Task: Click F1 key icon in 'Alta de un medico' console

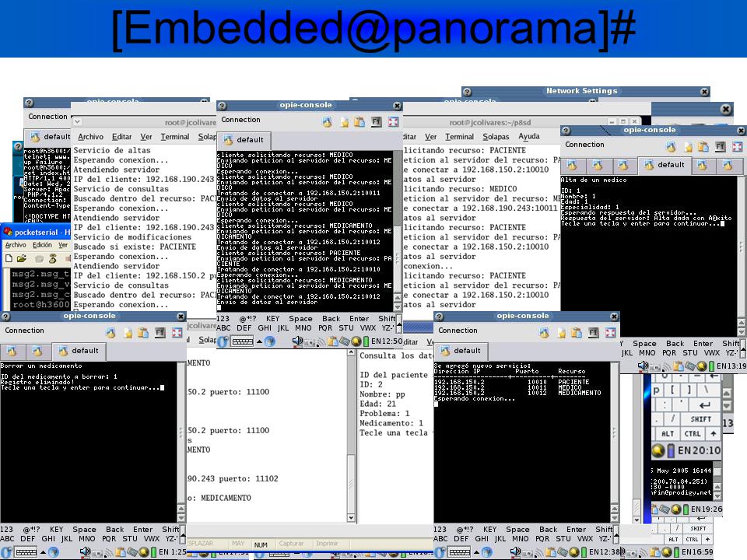Action: point(721,147)
